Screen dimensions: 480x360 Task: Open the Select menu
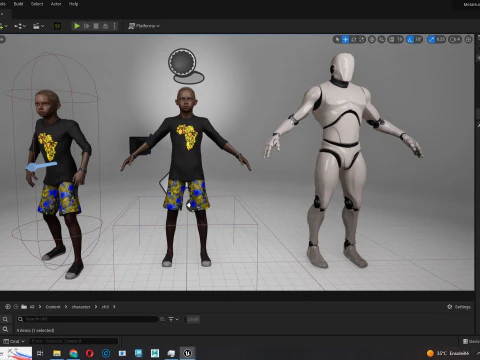tap(37, 4)
